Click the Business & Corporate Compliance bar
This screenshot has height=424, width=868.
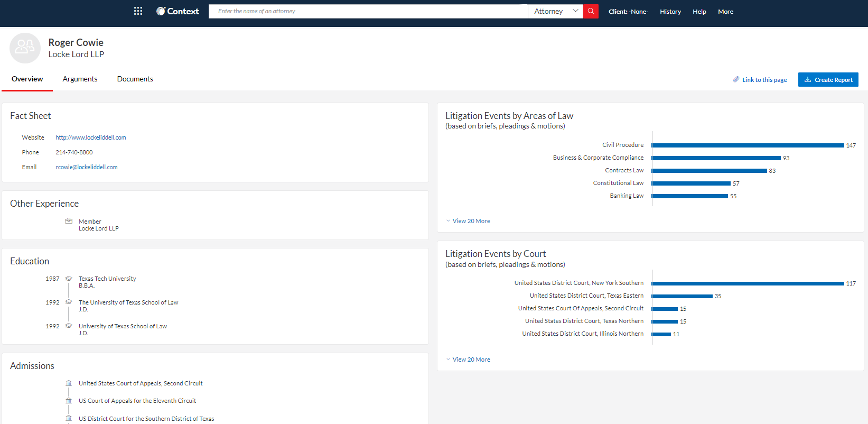click(x=716, y=158)
